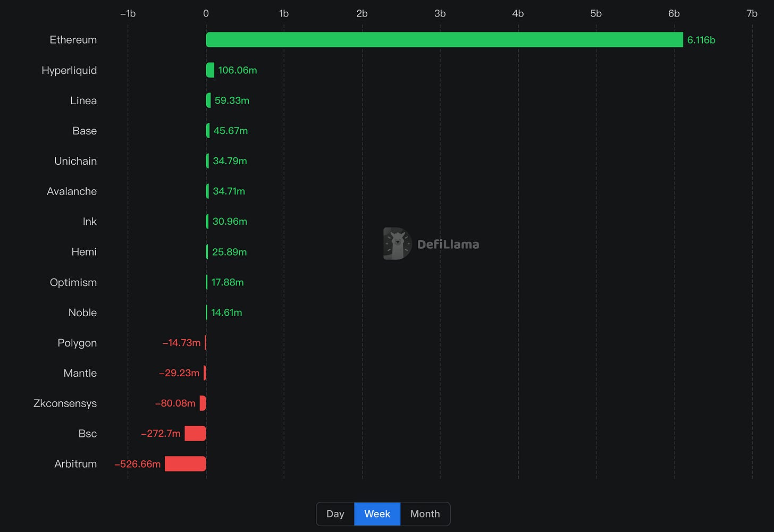The image size is (774, 532).
Task: Click the Ink chain label
Action: 90,222
